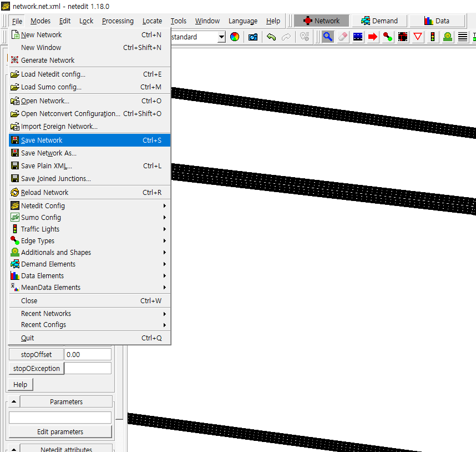
Task: Choose Save Network As...
Action: pos(90,153)
